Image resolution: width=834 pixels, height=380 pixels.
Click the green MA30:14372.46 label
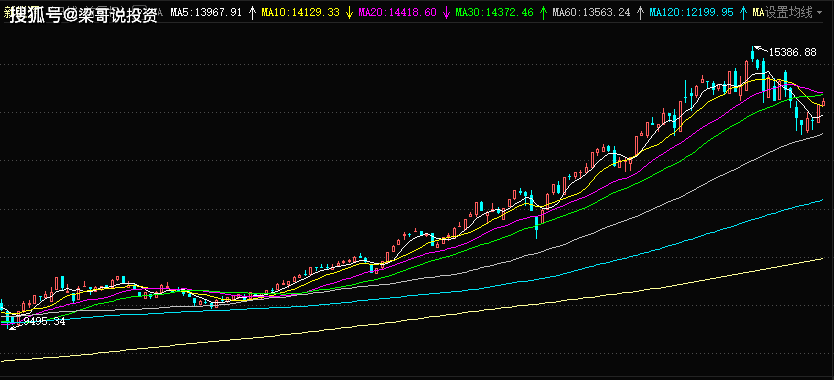coord(494,13)
